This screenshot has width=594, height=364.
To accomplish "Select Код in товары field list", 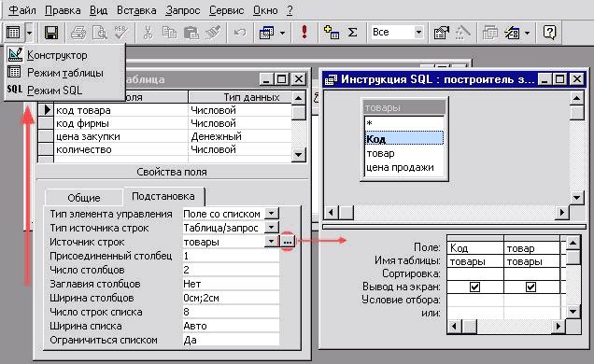I will (x=404, y=139).
